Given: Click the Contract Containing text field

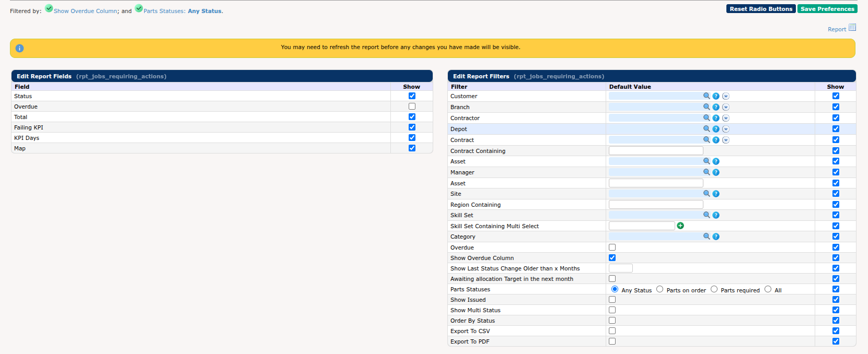Looking at the screenshot, I should click(x=656, y=151).
